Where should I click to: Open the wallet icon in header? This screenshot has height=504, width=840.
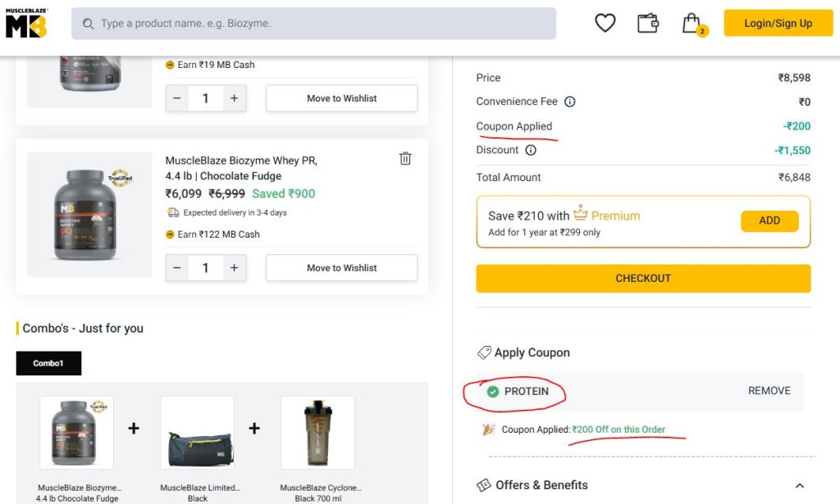tap(648, 23)
